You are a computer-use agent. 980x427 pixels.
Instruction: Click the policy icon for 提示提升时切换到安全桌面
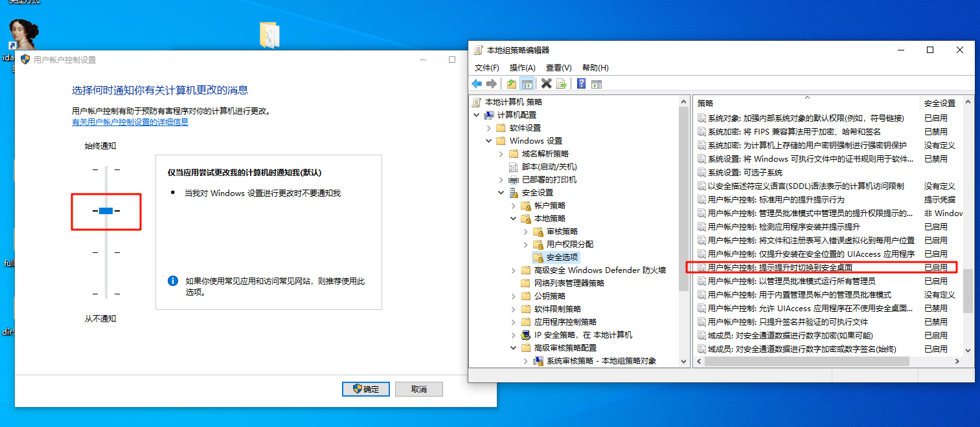click(x=701, y=267)
